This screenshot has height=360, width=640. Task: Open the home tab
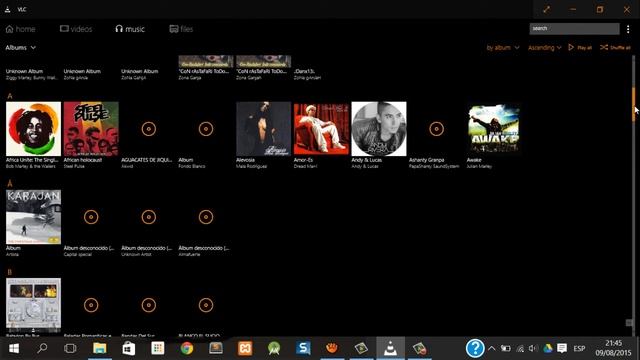20,29
